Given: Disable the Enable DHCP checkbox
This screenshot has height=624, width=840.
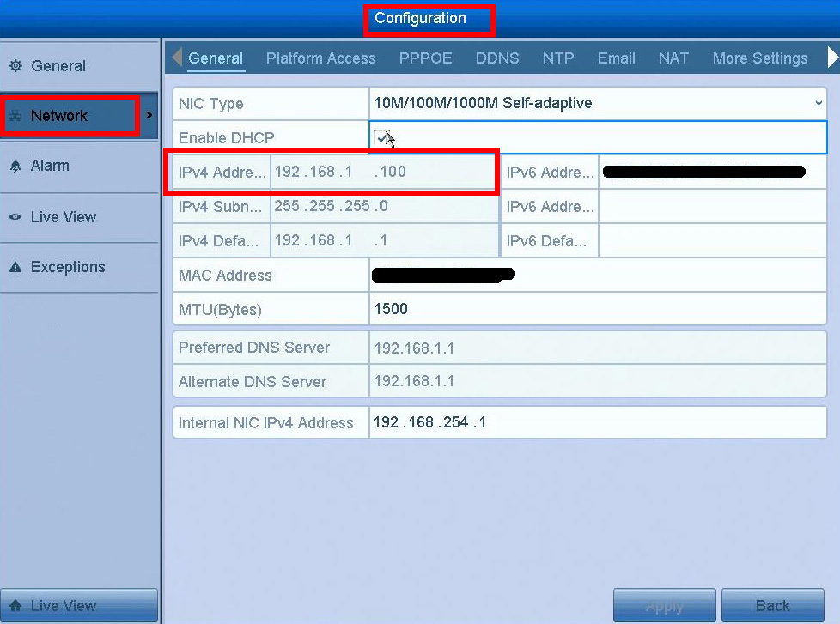Looking at the screenshot, I should tap(382, 136).
